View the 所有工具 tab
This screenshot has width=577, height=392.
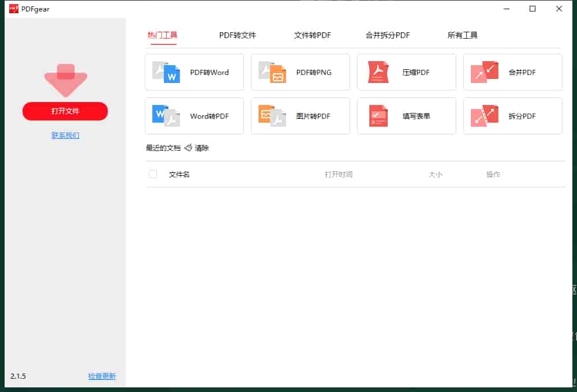pyautogui.click(x=462, y=35)
